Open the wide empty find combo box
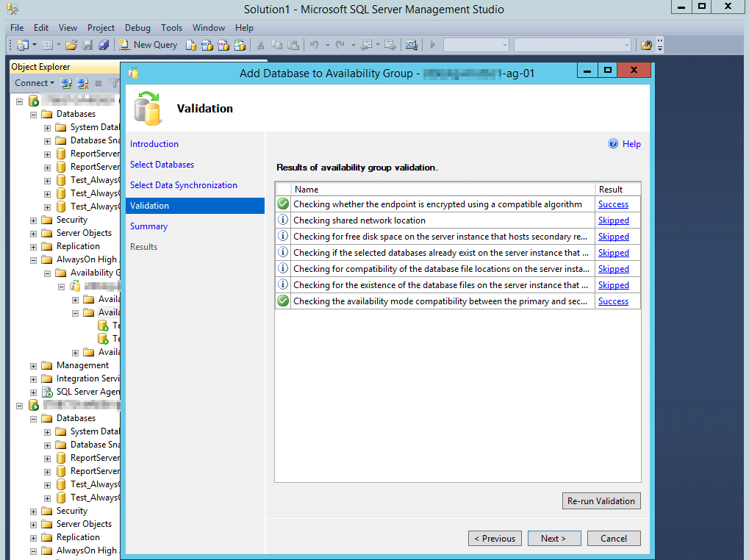The width and height of the screenshot is (749, 560). point(573,45)
